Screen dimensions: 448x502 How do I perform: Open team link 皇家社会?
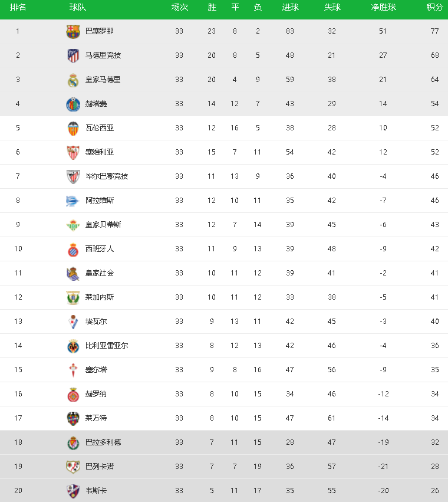pyautogui.click(x=100, y=273)
